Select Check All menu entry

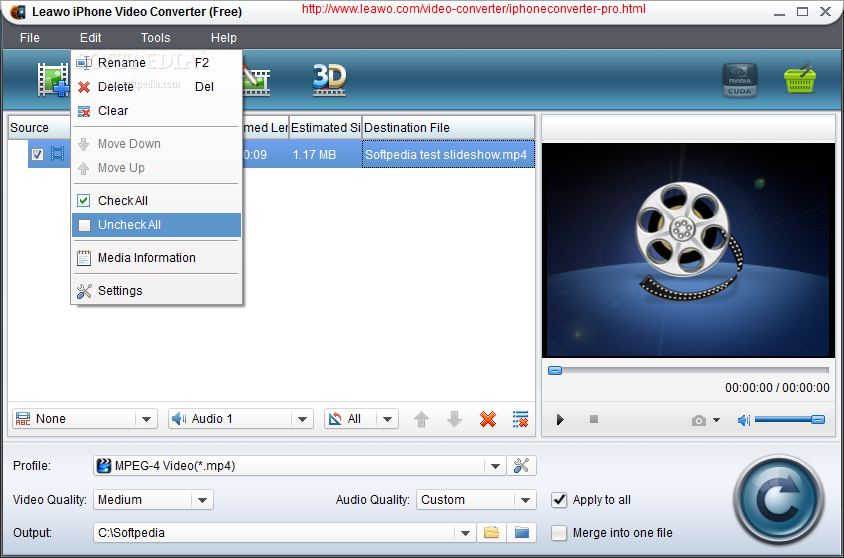(x=156, y=201)
